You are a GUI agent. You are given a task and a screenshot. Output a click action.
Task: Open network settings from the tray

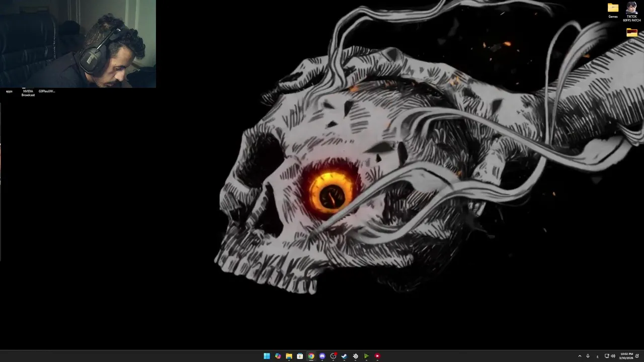point(607,356)
